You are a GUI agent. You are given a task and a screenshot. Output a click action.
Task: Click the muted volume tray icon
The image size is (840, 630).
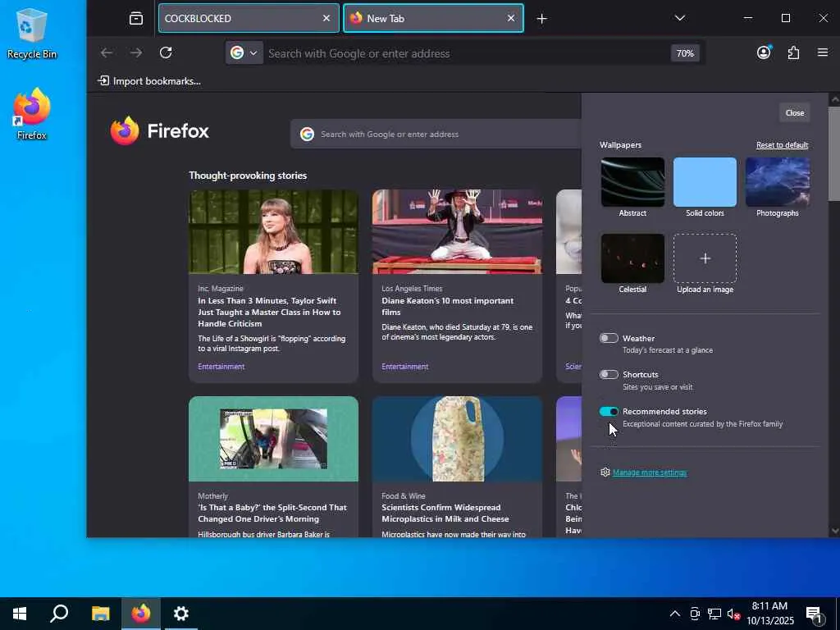pyautogui.click(x=734, y=614)
